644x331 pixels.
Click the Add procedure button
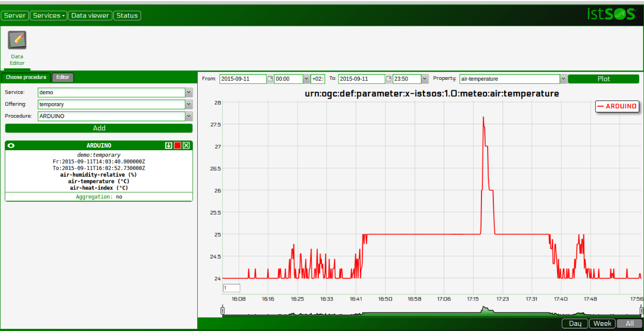pyautogui.click(x=99, y=128)
